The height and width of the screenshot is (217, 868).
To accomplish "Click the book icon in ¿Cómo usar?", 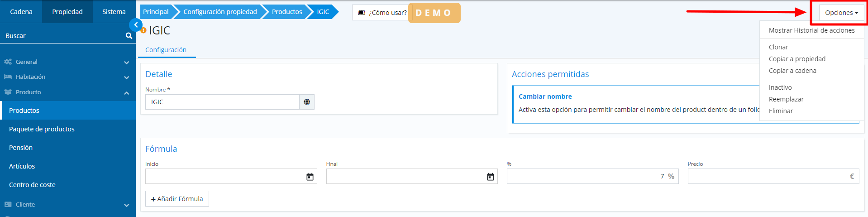I will (x=362, y=13).
